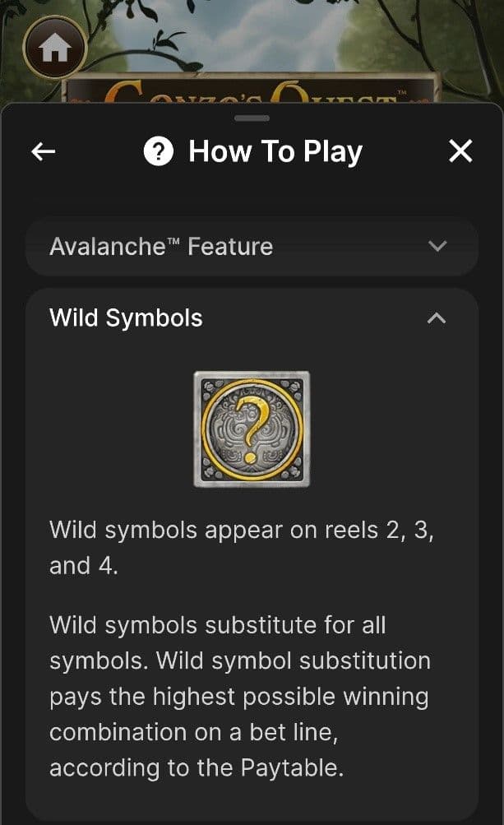Image resolution: width=504 pixels, height=825 pixels.
Task: Tap the down chevron next to Avalanche Feature
Action: [438, 245]
